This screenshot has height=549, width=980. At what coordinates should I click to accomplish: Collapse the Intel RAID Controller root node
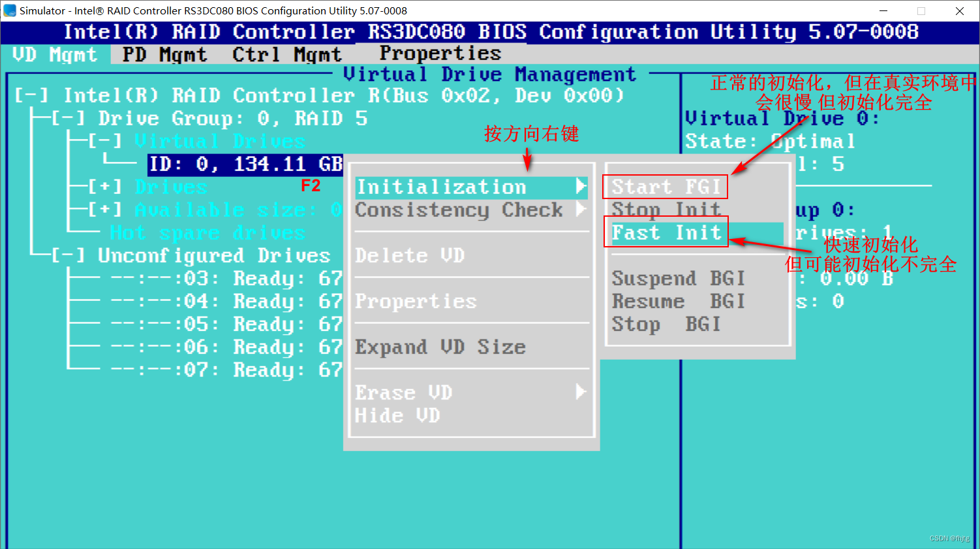pyautogui.click(x=31, y=95)
